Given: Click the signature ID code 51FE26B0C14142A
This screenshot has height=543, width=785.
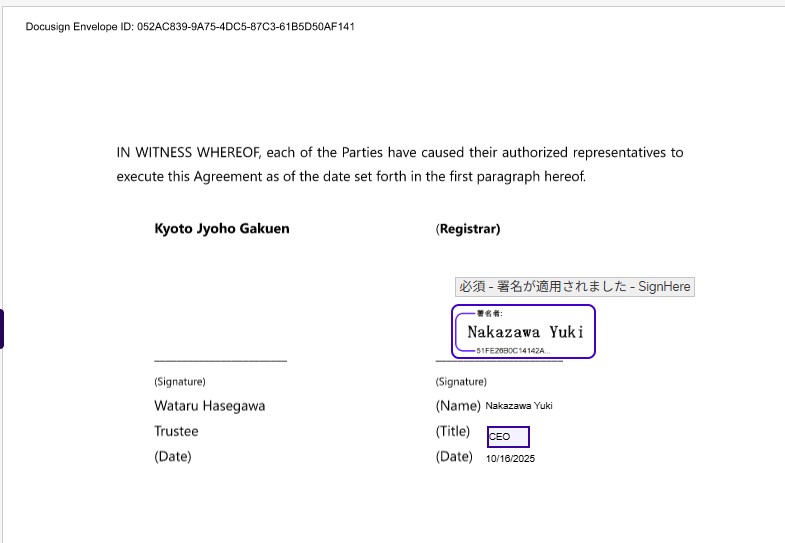Looking at the screenshot, I should [x=512, y=351].
